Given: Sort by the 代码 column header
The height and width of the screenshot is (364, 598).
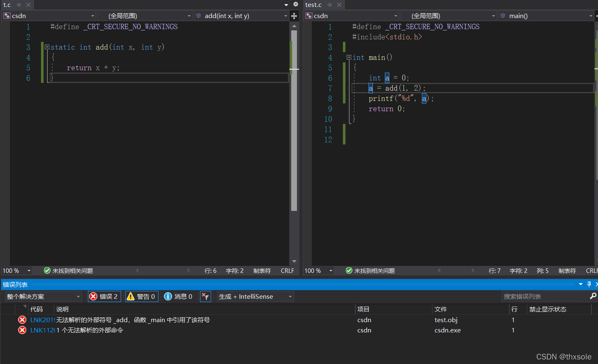Looking at the screenshot, I should 41,309.
